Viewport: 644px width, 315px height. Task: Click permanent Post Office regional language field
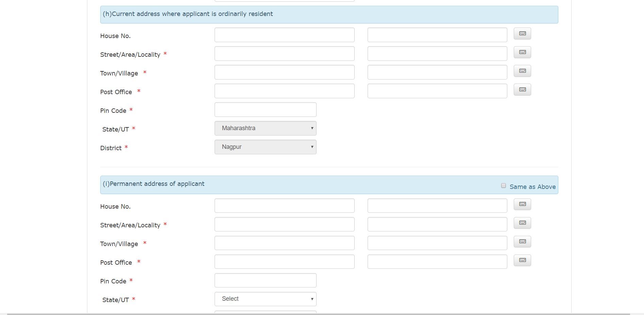click(437, 262)
